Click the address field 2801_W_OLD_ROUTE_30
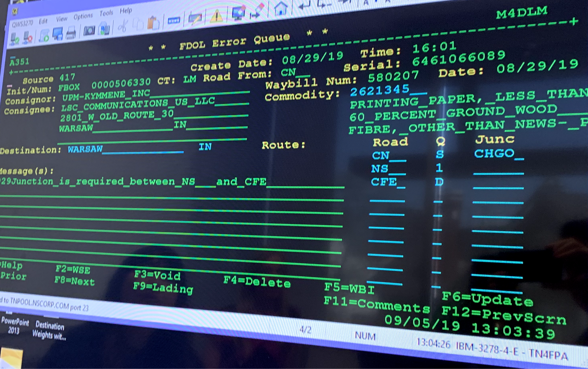The image size is (588, 369). click(x=154, y=116)
